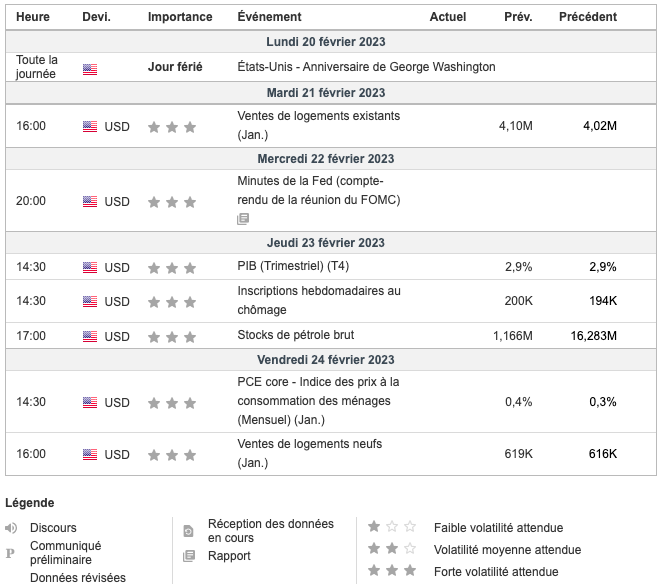Image resolution: width=661 pixels, height=584 pixels.
Task: Click the Jour férié label
Action: pyautogui.click(x=175, y=67)
